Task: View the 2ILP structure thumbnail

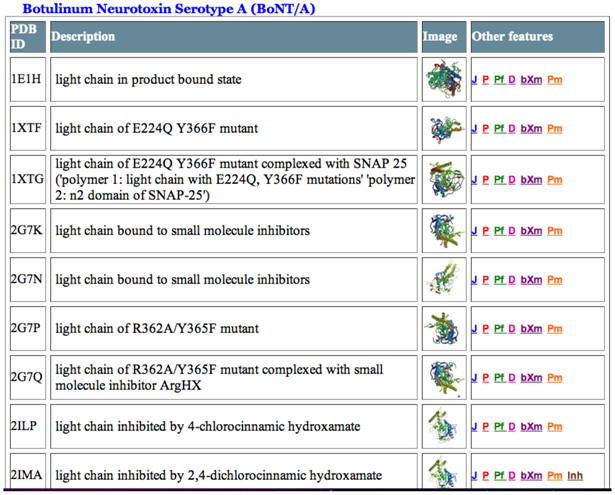Action: pos(441,426)
